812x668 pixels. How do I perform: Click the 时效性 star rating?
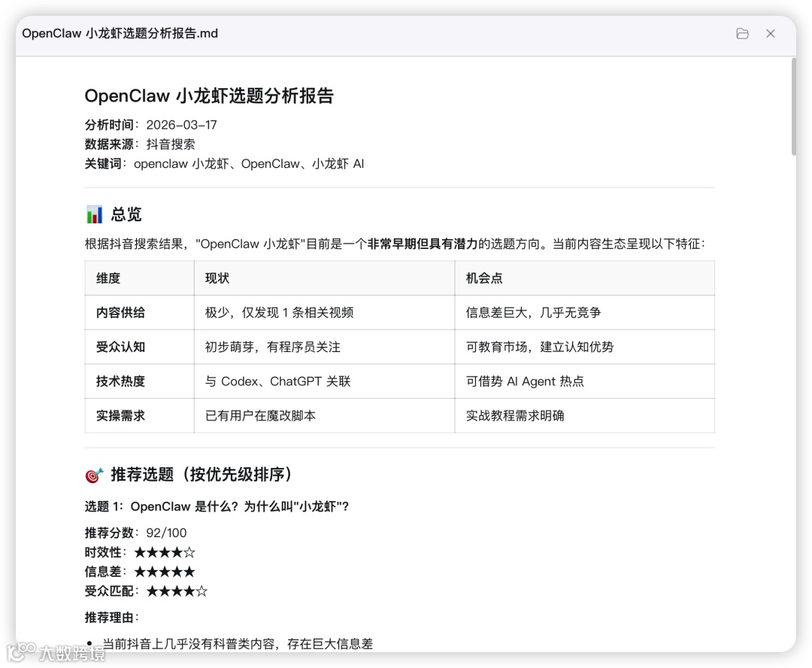(165, 552)
